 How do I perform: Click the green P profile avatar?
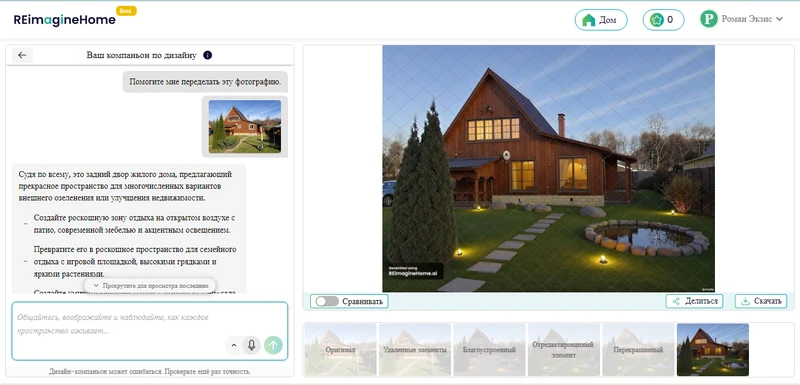(x=709, y=19)
